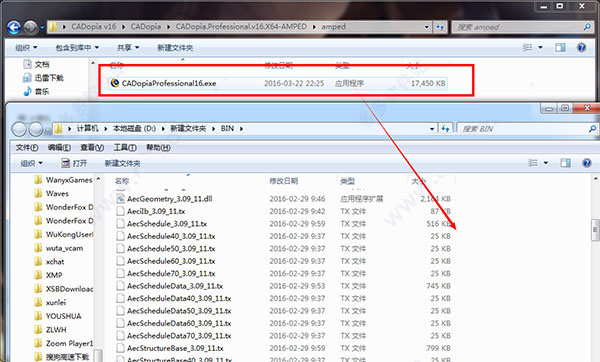Select the WanyxGames folder in the tree
Viewport: 600px width, 362px height.
tap(63, 180)
